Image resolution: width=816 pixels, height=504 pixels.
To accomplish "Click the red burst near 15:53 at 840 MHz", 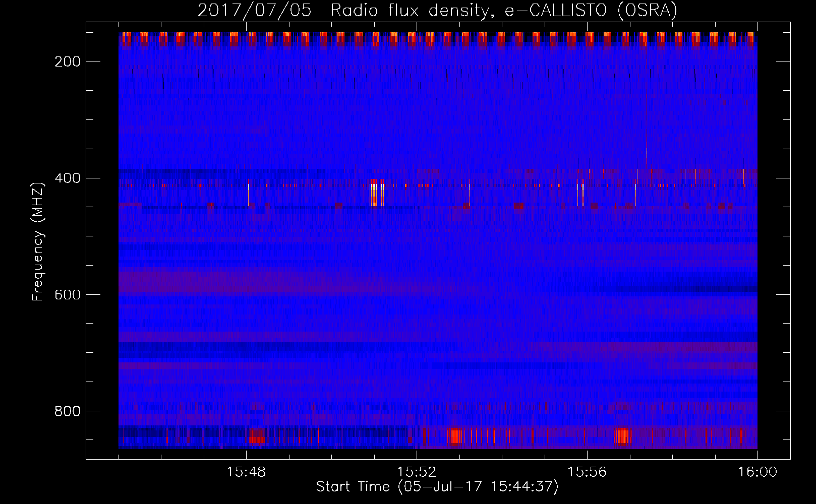I will [455, 436].
